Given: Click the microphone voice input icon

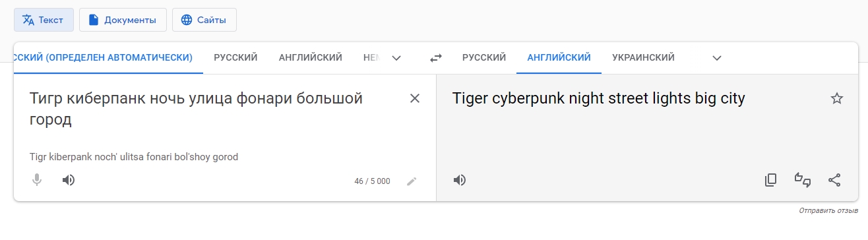Looking at the screenshot, I should tap(37, 180).
